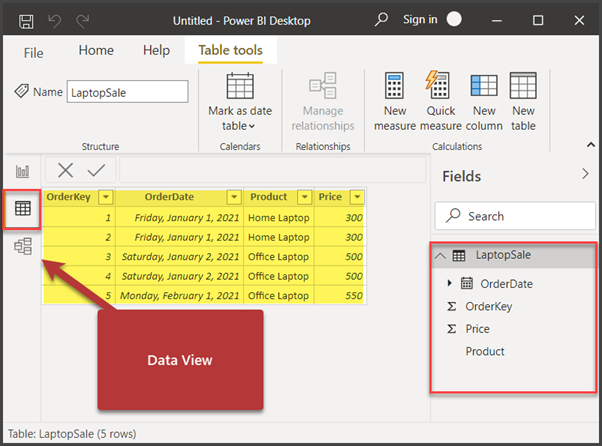
Task: Click the Undo arrow icon
Action: [55, 21]
